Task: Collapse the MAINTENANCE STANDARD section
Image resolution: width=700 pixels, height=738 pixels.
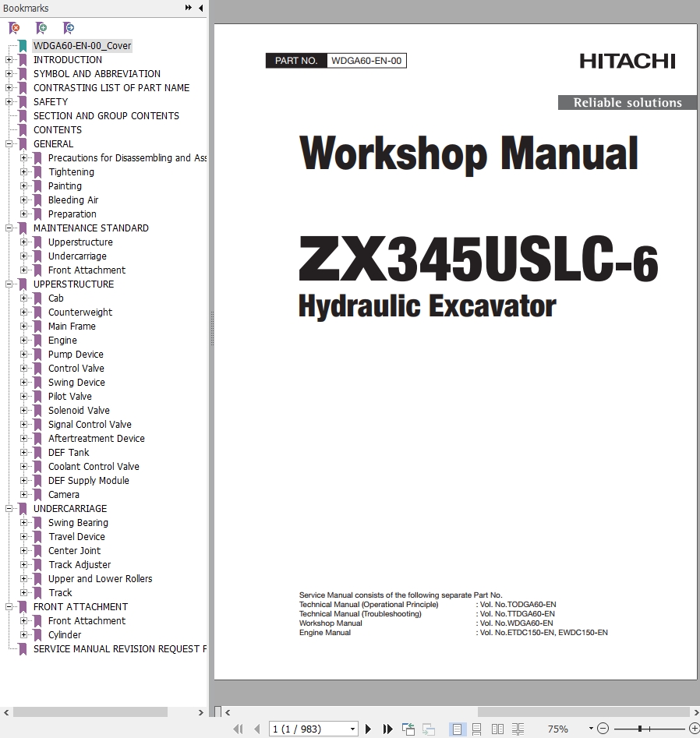Action: (x=9, y=228)
